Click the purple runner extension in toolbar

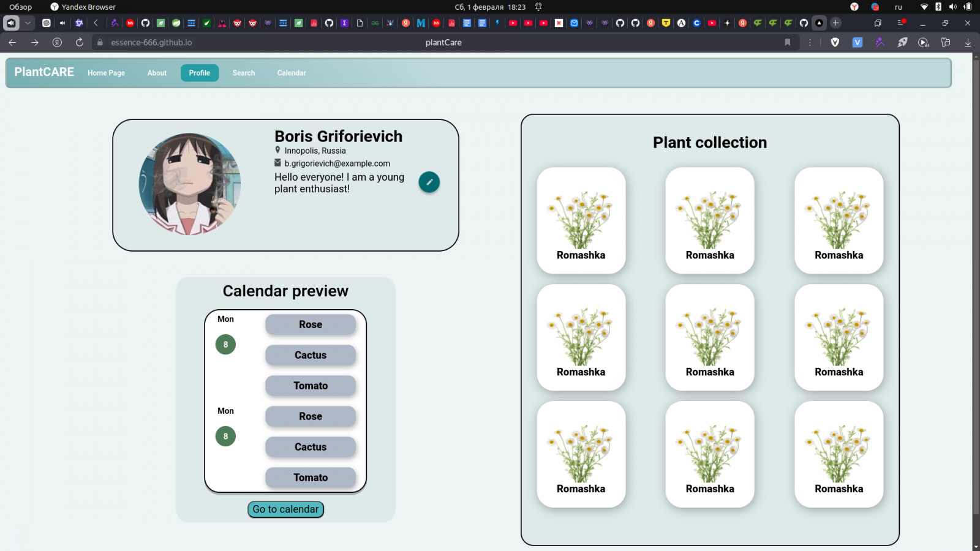coord(880,42)
